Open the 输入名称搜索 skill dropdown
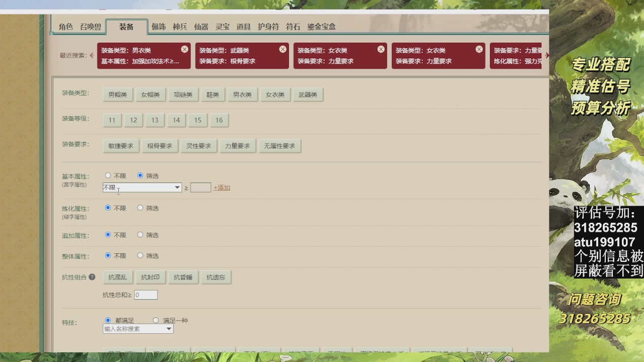The width and height of the screenshot is (644, 362). 137,329
